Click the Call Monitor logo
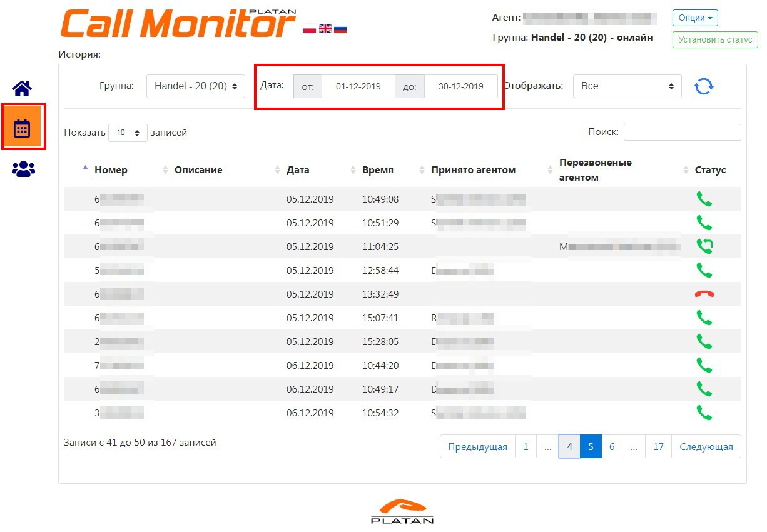This screenshot has height=532, width=767. coord(178,24)
